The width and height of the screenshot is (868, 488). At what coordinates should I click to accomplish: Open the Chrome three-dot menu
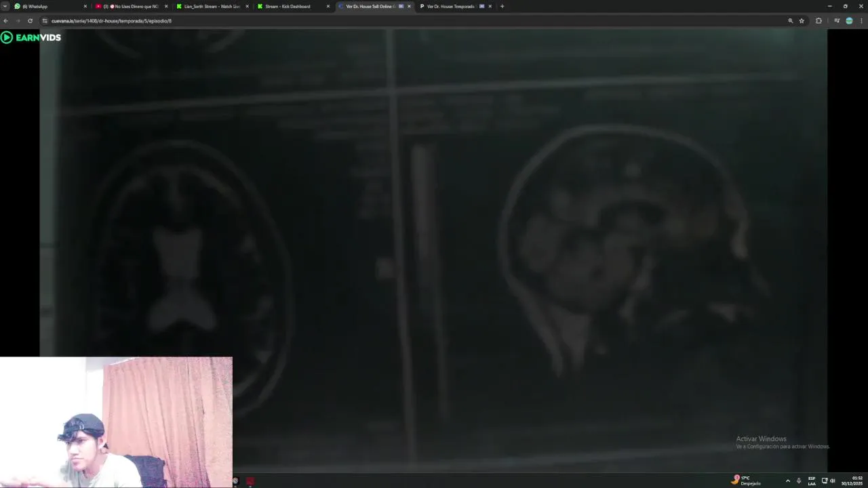[x=861, y=21]
